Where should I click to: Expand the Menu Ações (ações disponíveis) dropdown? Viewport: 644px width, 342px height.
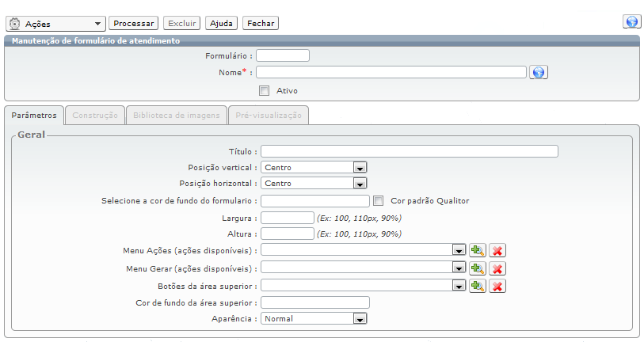coord(363,249)
